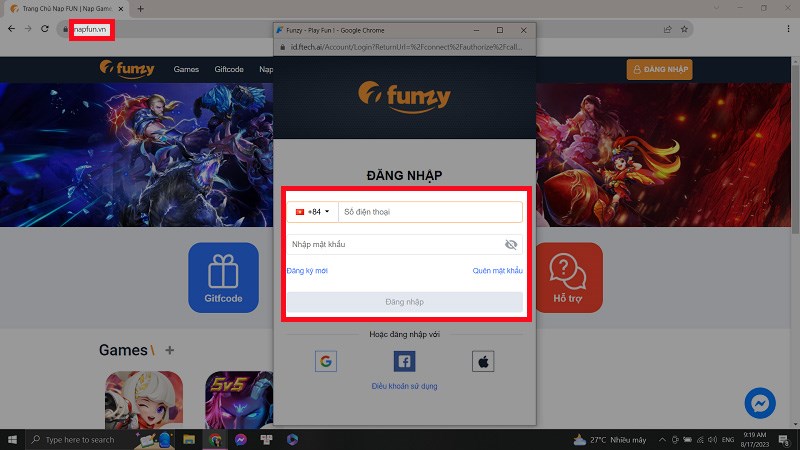The height and width of the screenshot is (450, 800).
Task: Open the Chrome three-dot menu
Action: [788, 29]
